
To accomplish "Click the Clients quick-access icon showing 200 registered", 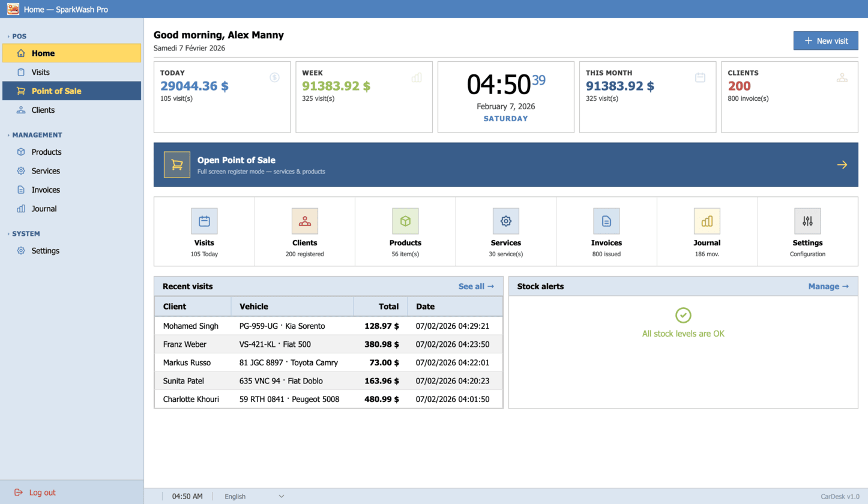I will (x=304, y=221).
